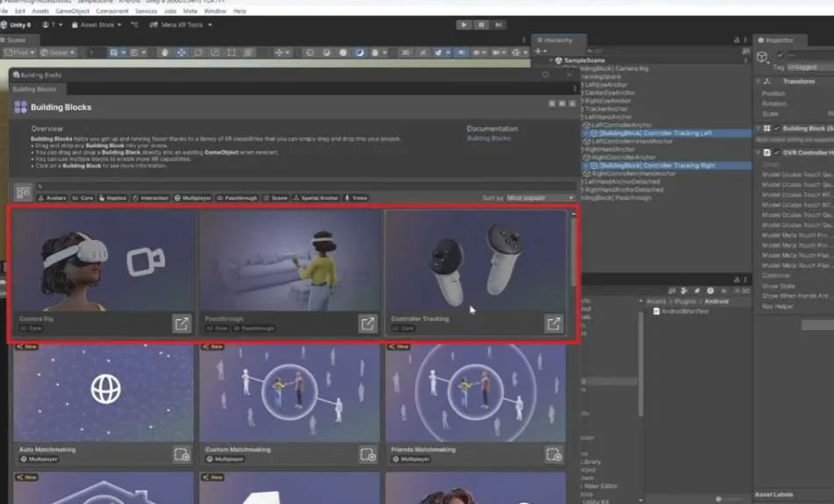The image size is (834, 504).
Task: Toggle the GameObject active checkbox in Inspector
Action: tap(780, 54)
